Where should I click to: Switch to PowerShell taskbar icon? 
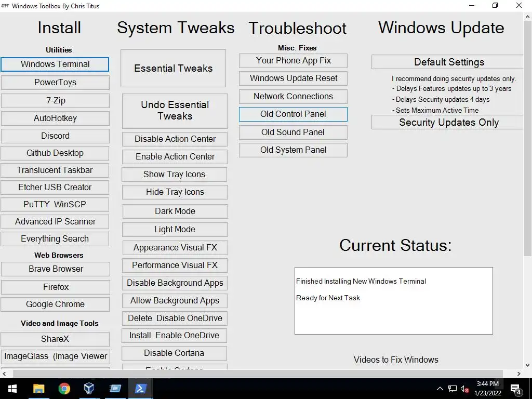point(140,389)
